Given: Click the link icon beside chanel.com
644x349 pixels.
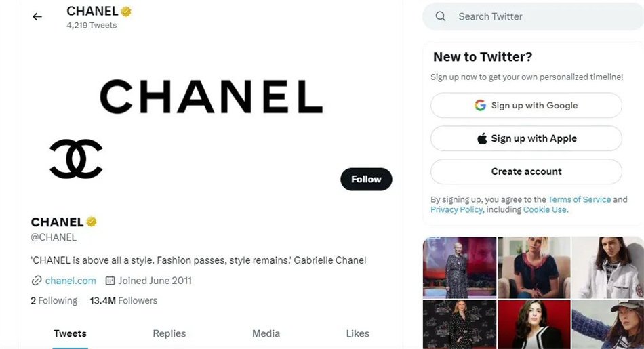Looking at the screenshot, I should pyautogui.click(x=37, y=281).
